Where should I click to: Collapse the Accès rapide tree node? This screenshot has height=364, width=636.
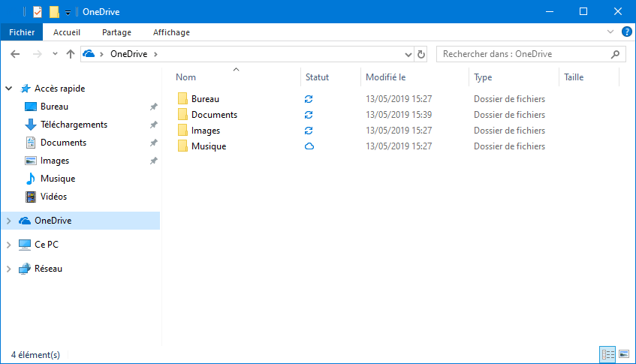[8, 89]
